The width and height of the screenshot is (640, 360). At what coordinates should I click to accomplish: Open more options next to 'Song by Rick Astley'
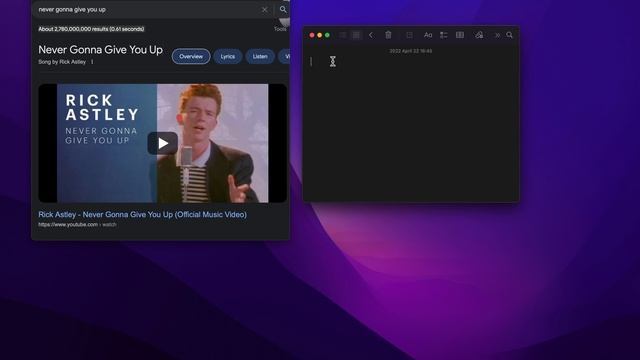coord(92,62)
